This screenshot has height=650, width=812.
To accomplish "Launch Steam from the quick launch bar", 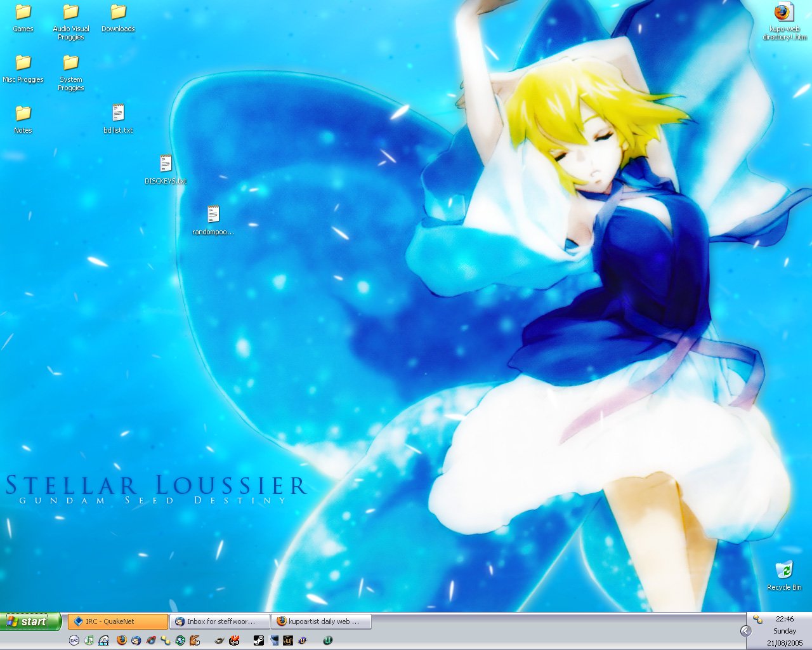I will point(259,640).
